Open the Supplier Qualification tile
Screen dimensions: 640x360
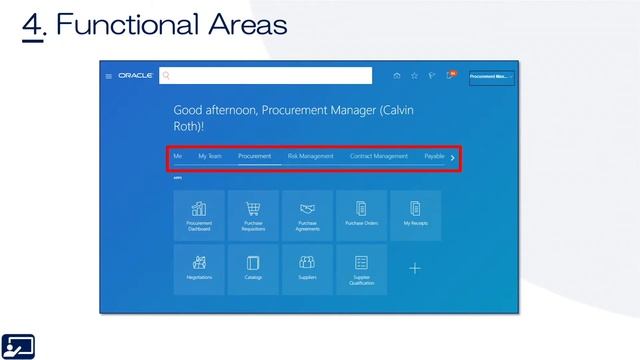[x=362, y=269]
